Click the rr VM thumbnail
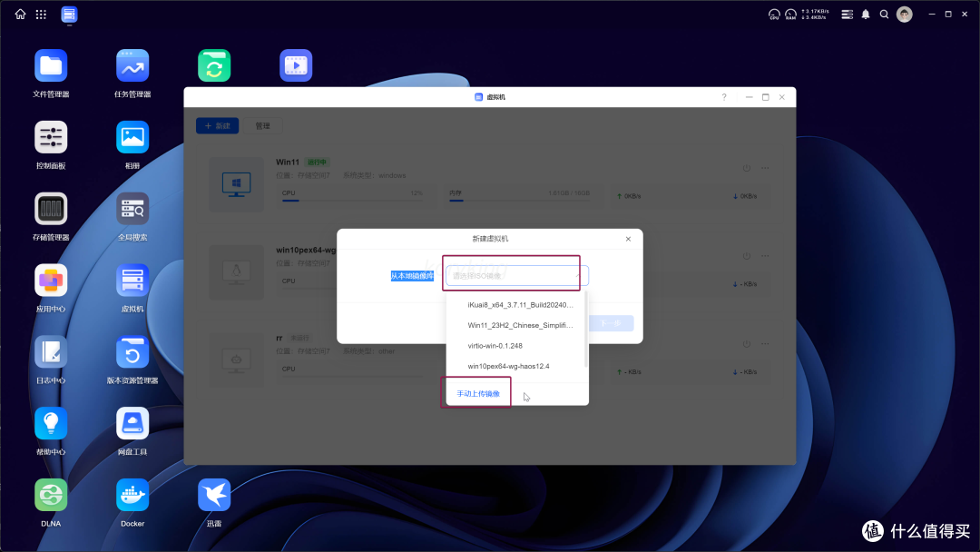 [236, 360]
